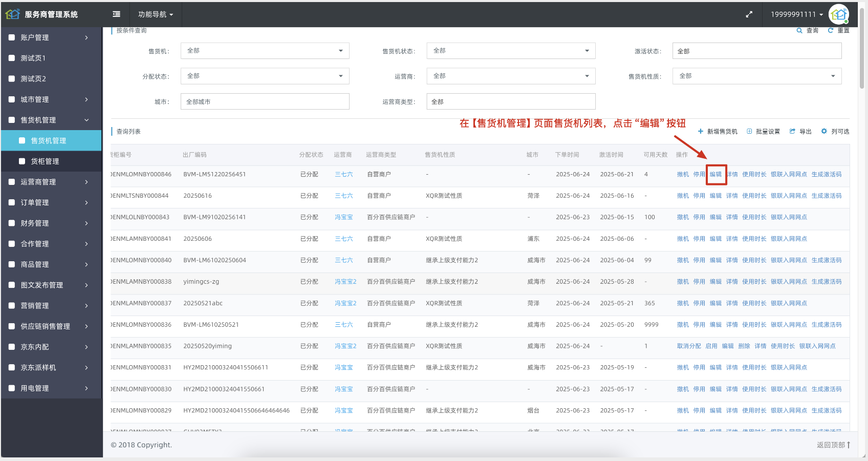Open 用电管理 in the sidebar
The height and width of the screenshot is (461, 868).
[x=51, y=388]
